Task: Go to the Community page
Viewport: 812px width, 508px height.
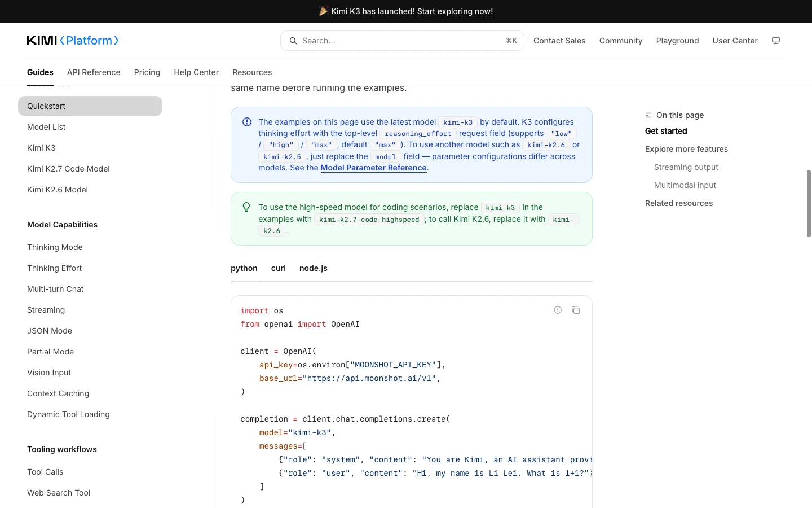Action: (621, 41)
